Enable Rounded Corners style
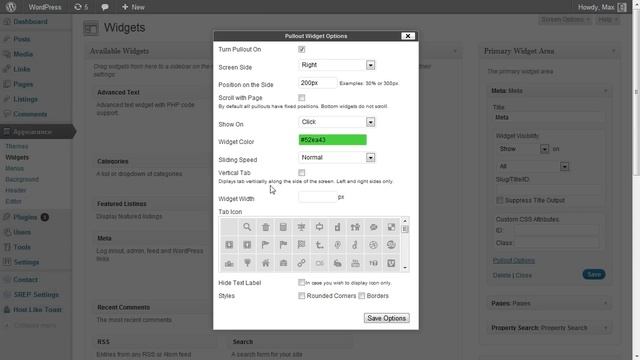Image resolution: width=640 pixels, height=360 pixels. [302, 296]
